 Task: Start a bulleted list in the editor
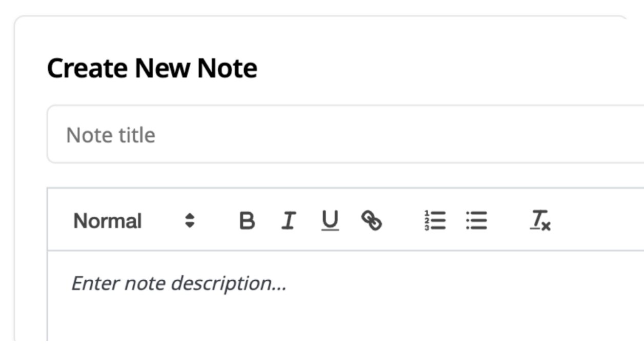(x=477, y=221)
